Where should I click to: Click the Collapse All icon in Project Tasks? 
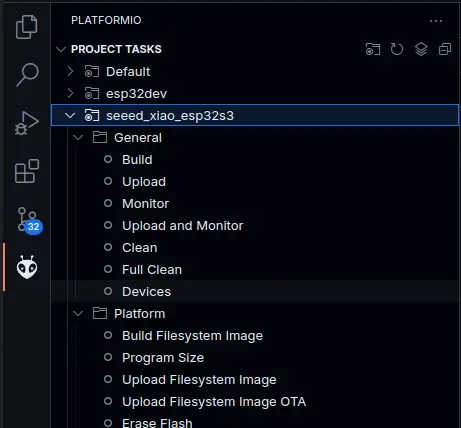pos(445,49)
